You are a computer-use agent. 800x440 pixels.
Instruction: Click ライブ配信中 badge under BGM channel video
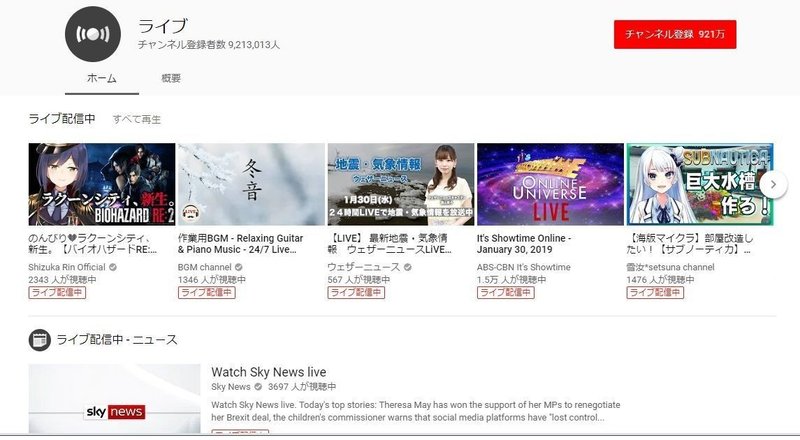pyautogui.click(x=207, y=292)
